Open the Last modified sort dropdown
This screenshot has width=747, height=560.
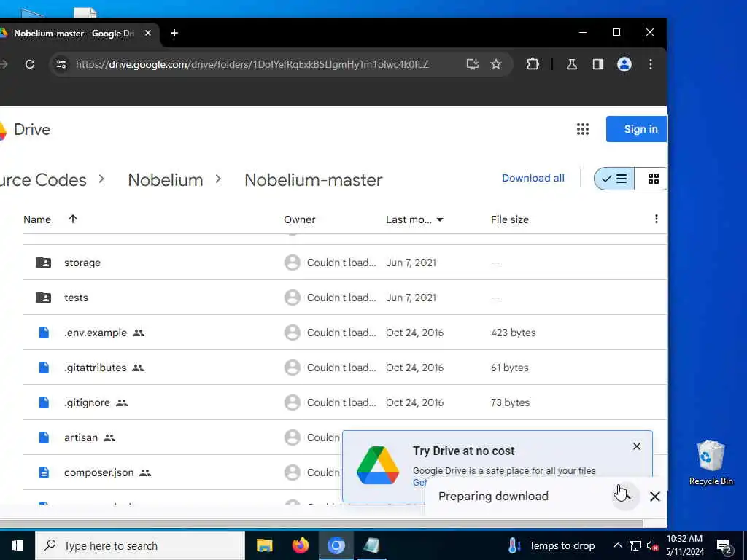click(x=440, y=219)
